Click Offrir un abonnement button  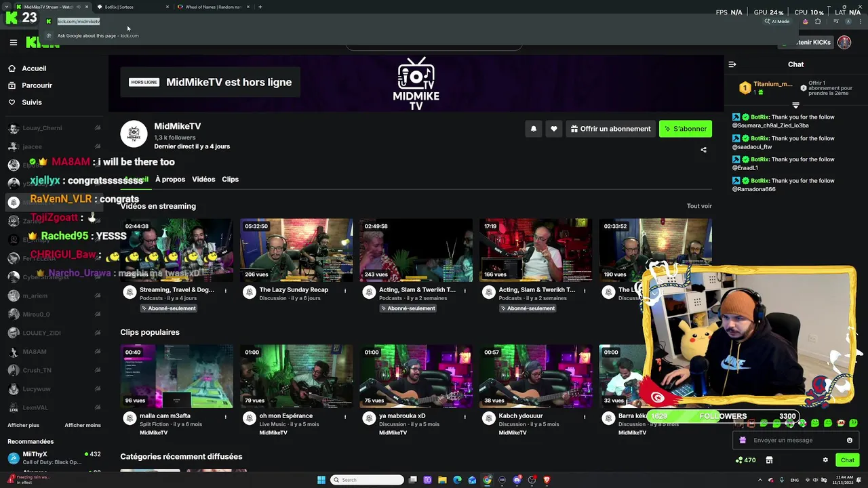(610, 129)
